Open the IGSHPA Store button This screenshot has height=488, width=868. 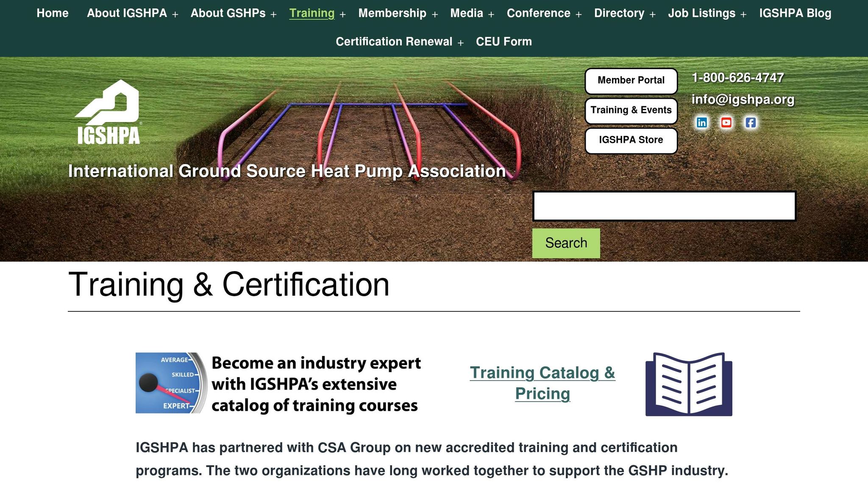pyautogui.click(x=631, y=140)
